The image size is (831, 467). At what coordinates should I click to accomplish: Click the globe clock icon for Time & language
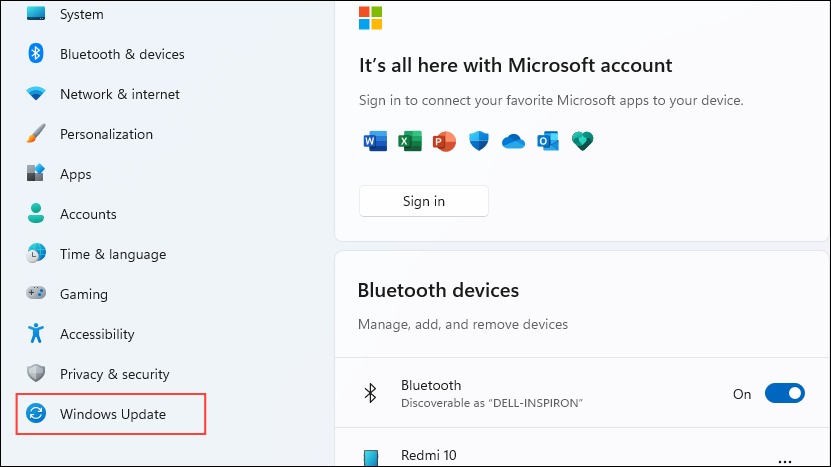(36, 253)
